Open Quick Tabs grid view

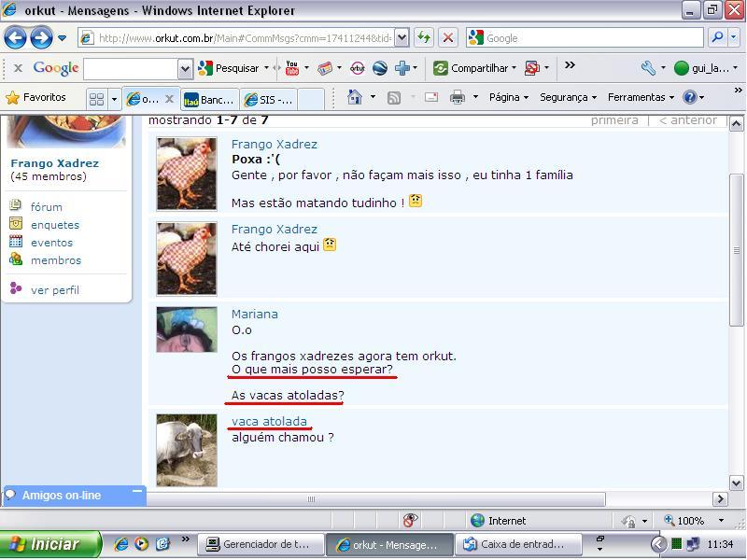pos(97,99)
